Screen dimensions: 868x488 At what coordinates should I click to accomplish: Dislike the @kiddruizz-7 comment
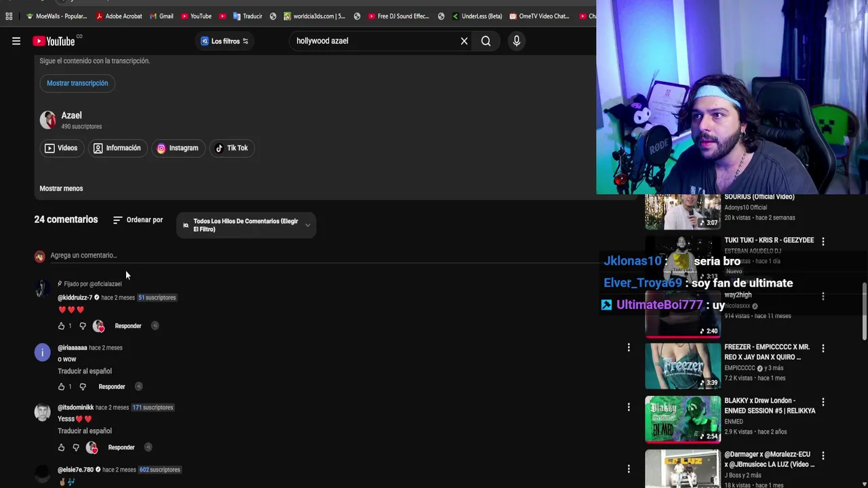click(x=83, y=326)
